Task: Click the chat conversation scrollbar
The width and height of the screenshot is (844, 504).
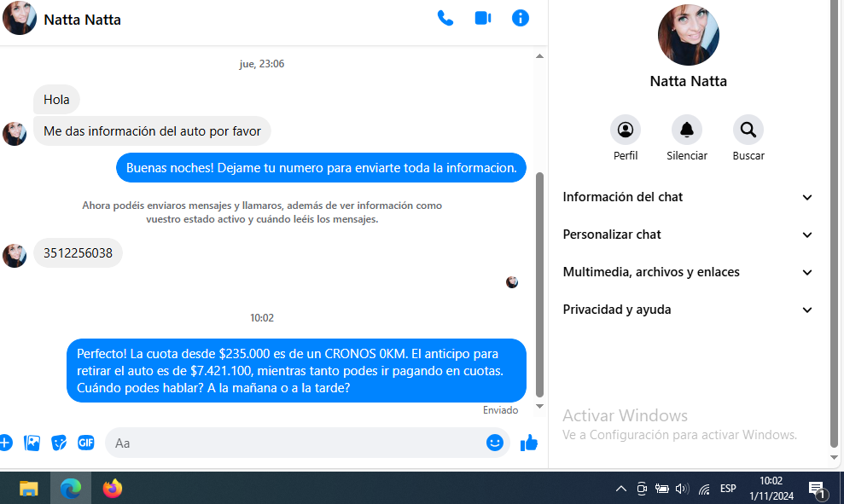Action: point(539,281)
